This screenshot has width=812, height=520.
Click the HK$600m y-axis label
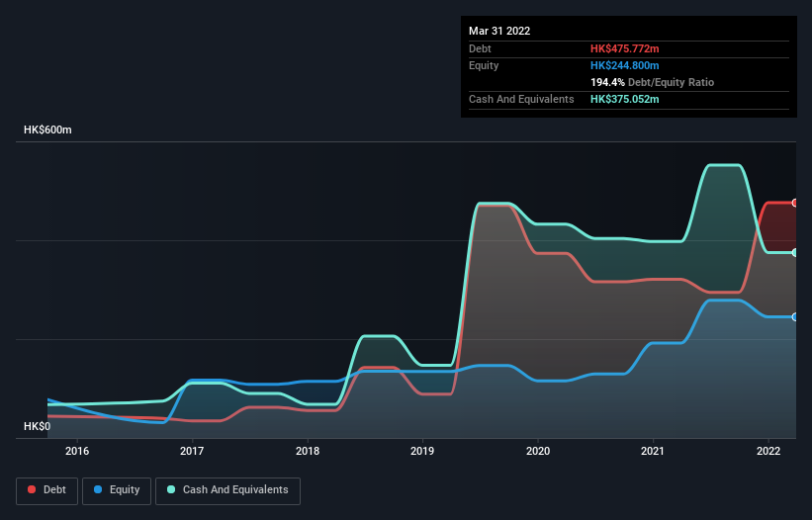click(x=47, y=130)
